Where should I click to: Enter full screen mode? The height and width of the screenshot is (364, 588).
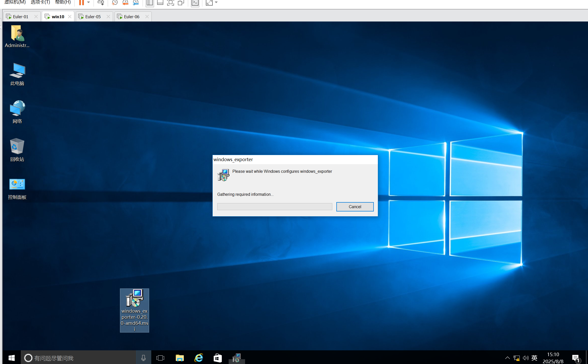click(x=170, y=3)
